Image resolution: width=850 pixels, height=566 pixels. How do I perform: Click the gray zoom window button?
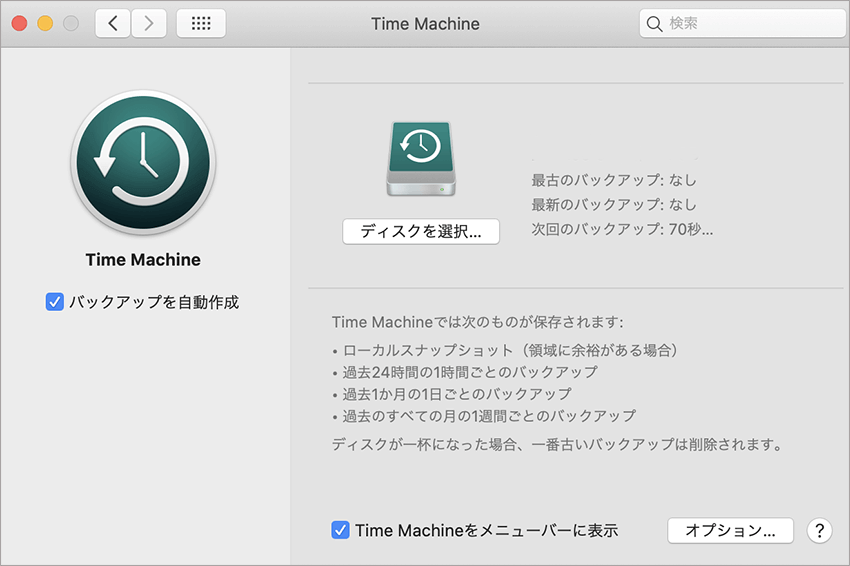(70, 23)
